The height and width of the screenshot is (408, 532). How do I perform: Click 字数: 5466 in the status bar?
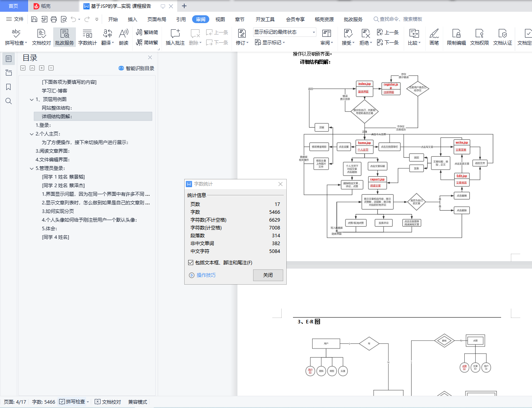(x=43, y=402)
